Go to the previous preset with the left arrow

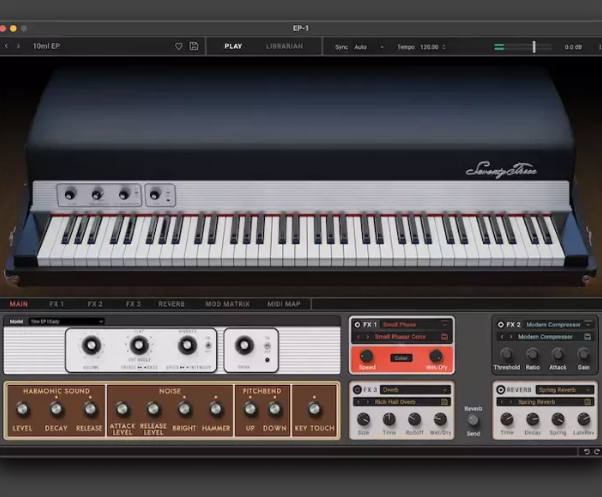pyautogui.click(x=6, y=46)
